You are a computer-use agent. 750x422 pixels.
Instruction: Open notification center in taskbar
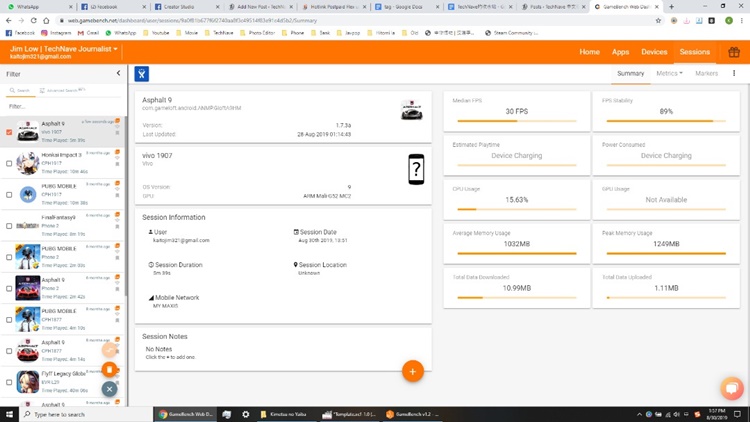(x=738, y=414)
